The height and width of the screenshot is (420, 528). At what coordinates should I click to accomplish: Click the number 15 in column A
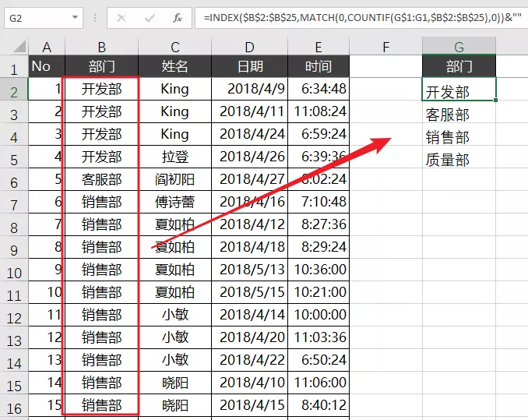click(x=47, y=405)
